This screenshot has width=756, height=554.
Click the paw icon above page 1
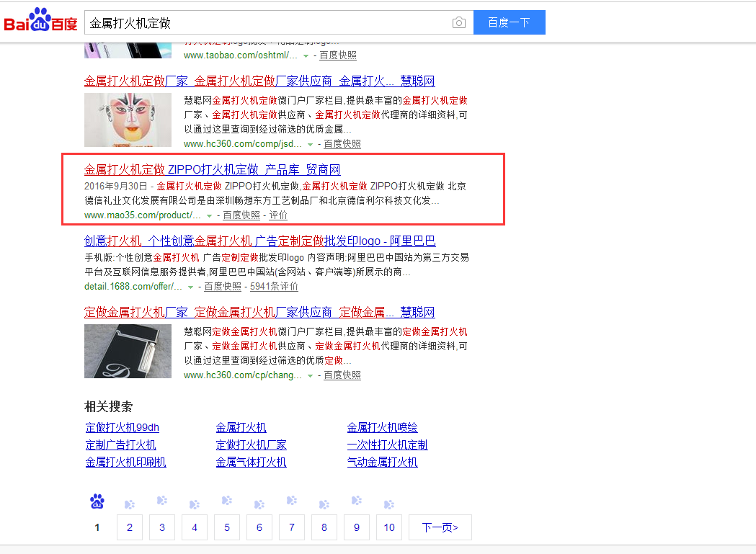97,501
